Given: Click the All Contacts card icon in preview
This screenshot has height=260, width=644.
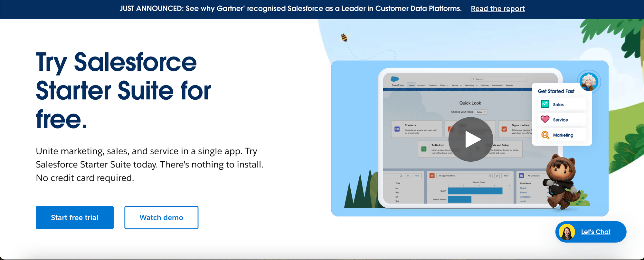Looking at the screenshot, I should [521, 176].
